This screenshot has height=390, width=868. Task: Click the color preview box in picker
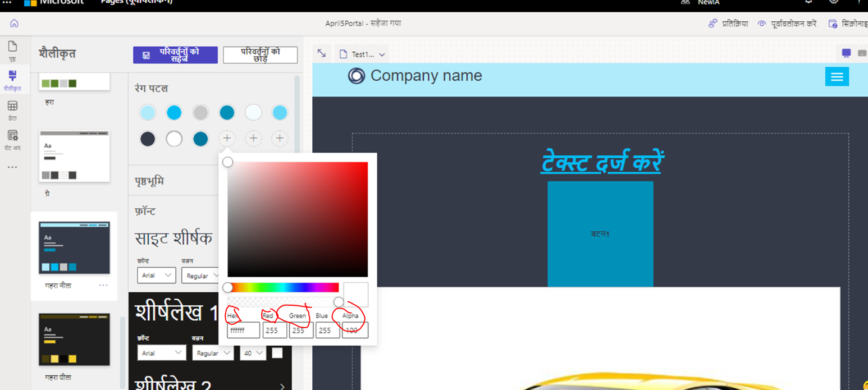pos(356,295)
